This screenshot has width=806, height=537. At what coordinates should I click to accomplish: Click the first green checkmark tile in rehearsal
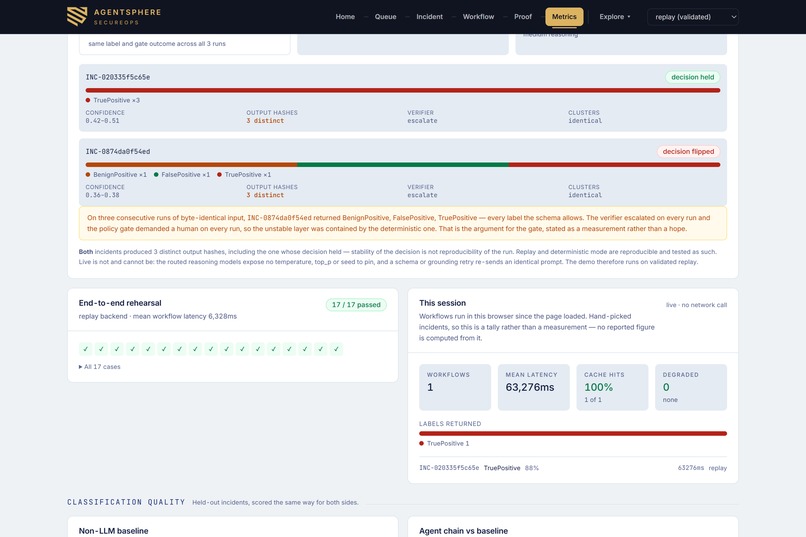(x=85, y=349)
